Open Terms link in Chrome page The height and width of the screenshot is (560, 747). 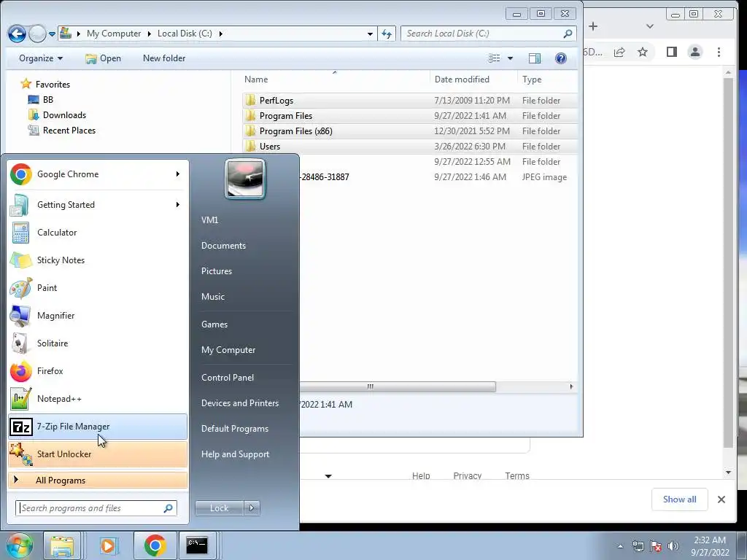pyautogui.click(x=517, y=475)
